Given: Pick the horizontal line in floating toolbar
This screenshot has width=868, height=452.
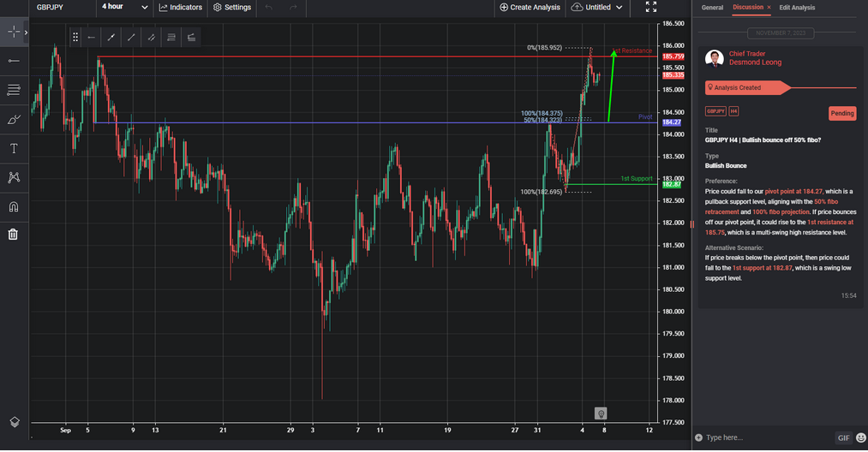Looking at the screenshot, I should click(x=92, y=38).
